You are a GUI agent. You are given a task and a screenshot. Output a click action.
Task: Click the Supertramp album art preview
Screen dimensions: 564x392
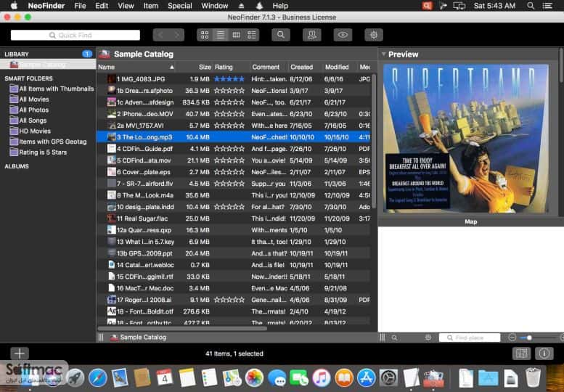466,139
